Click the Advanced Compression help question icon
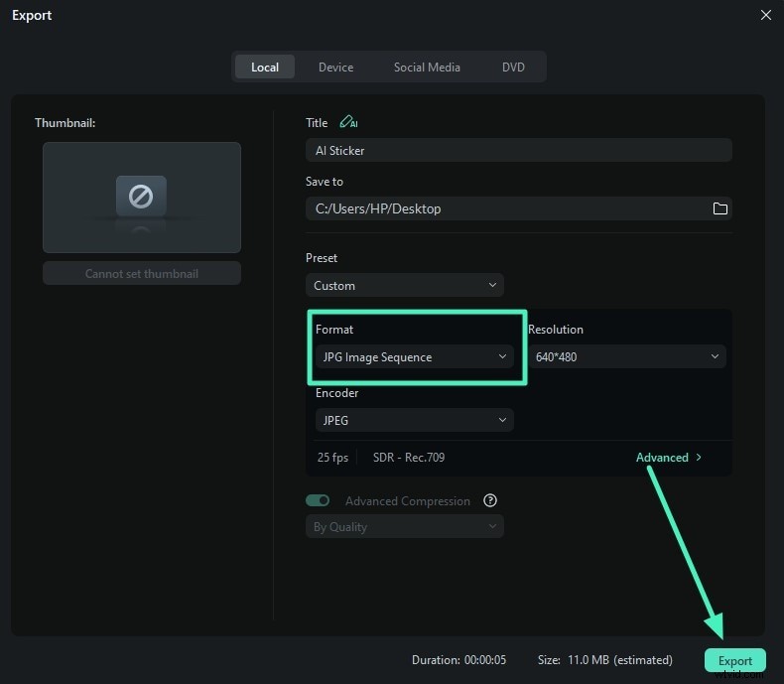 pyautogui.click(x=489, y=501)
